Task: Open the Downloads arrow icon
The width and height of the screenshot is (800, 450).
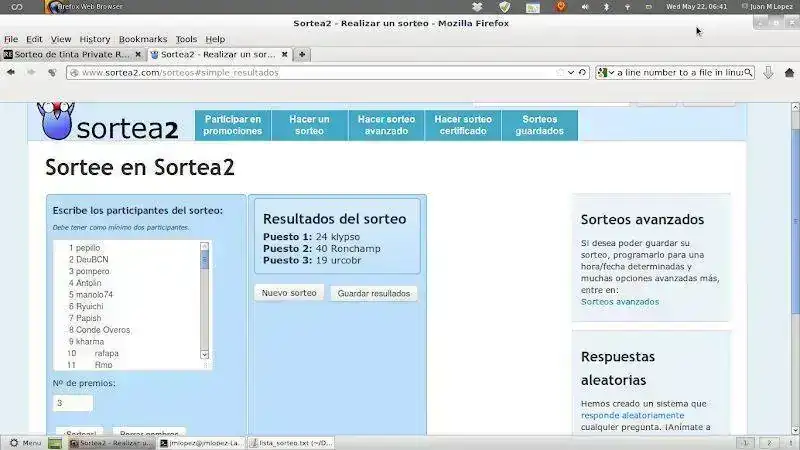Action: [x=768, y=72]
